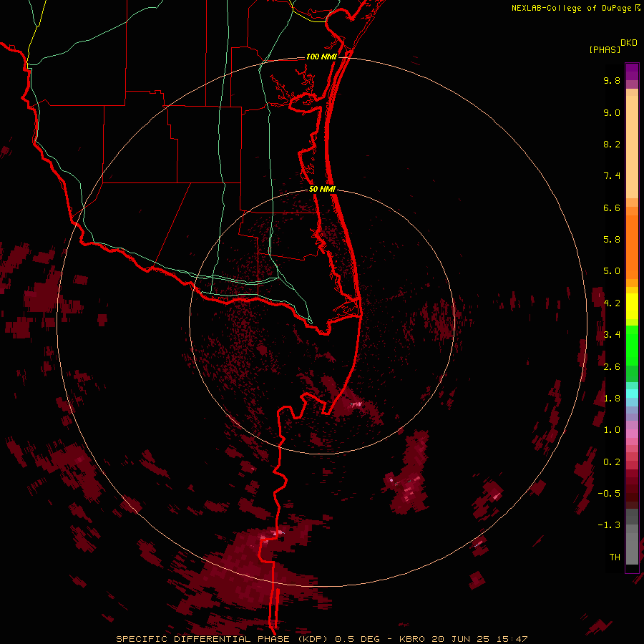Click the 9.0 value on the legend

click(612, 112)
